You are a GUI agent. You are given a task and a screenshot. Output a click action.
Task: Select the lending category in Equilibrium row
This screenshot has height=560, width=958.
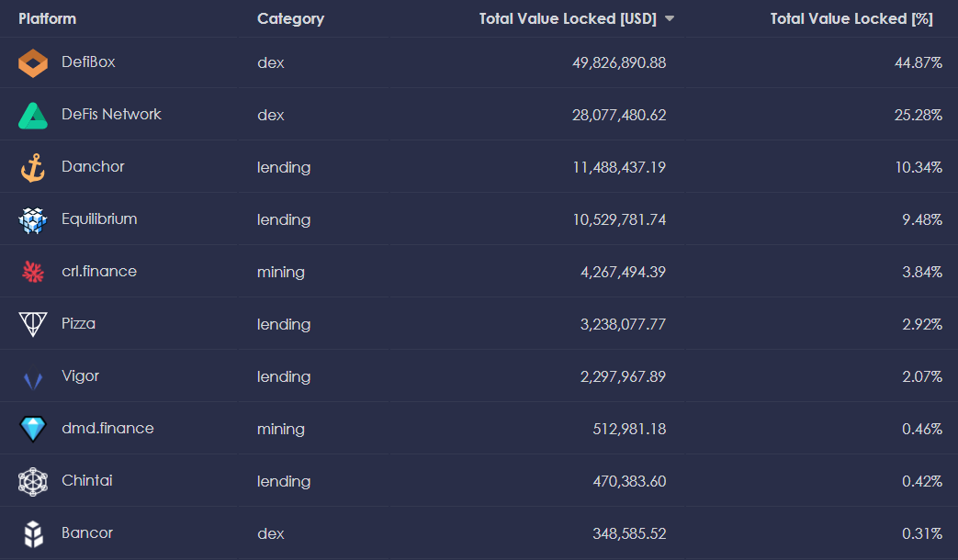284,220
